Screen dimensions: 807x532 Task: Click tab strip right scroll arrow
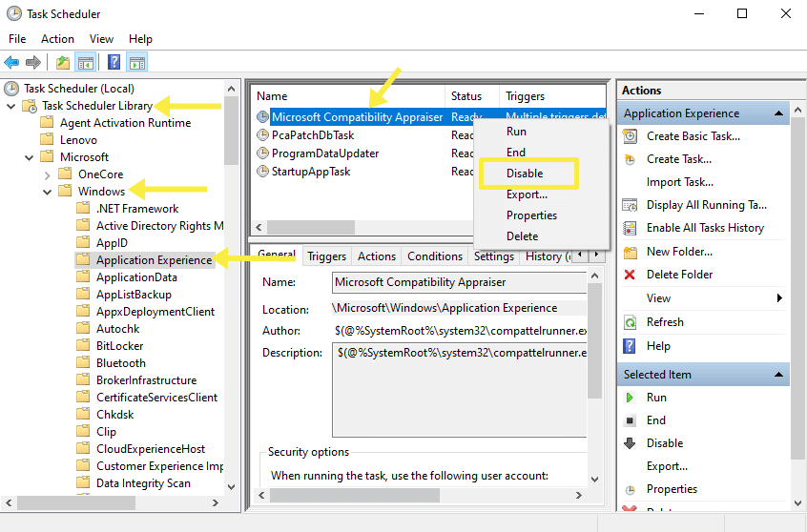coord(596,255)
